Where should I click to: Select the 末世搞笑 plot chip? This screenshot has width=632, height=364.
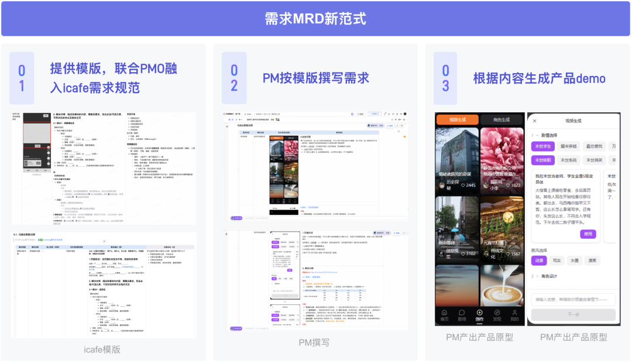coord(594,160)
